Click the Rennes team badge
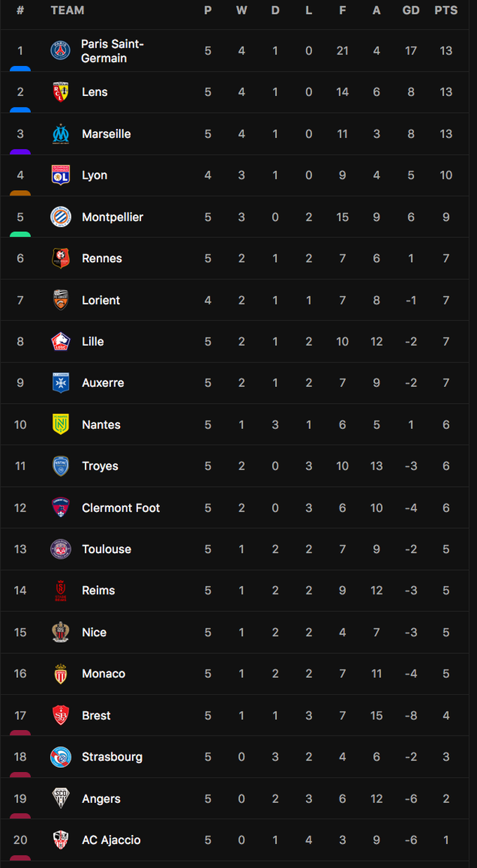 61,258
